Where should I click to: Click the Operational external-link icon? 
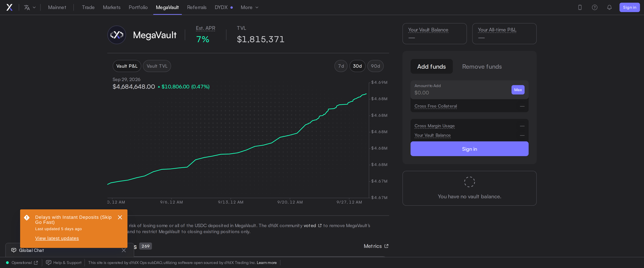pyautogui.click(x=36, y=263)
